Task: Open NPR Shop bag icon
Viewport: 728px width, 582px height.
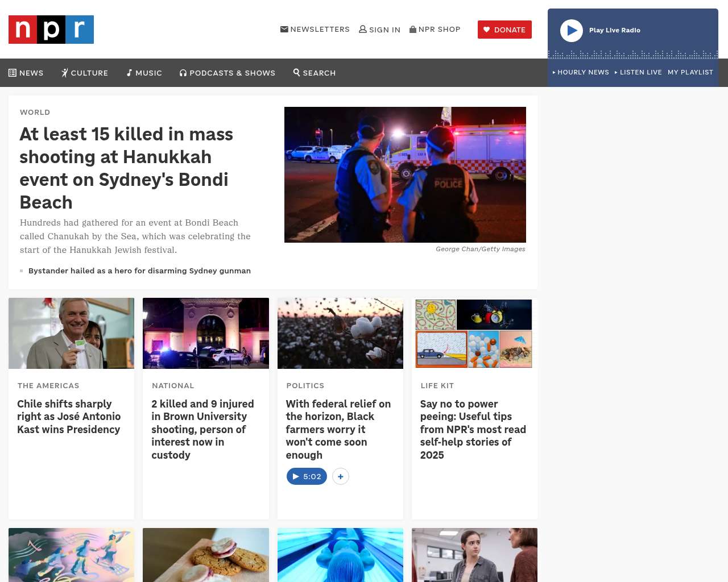Action: (413, 29)
